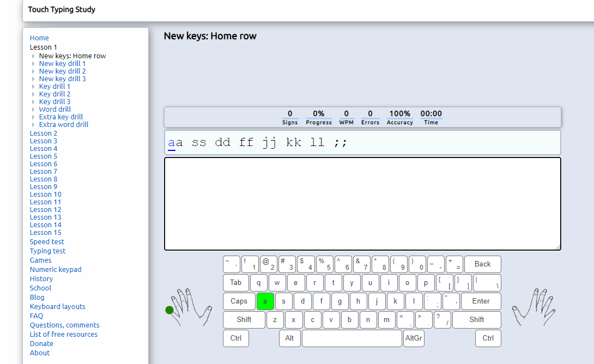Click the left Shift key
The height and width of the screenshot is (364, 594).
[x=244, y=320]
